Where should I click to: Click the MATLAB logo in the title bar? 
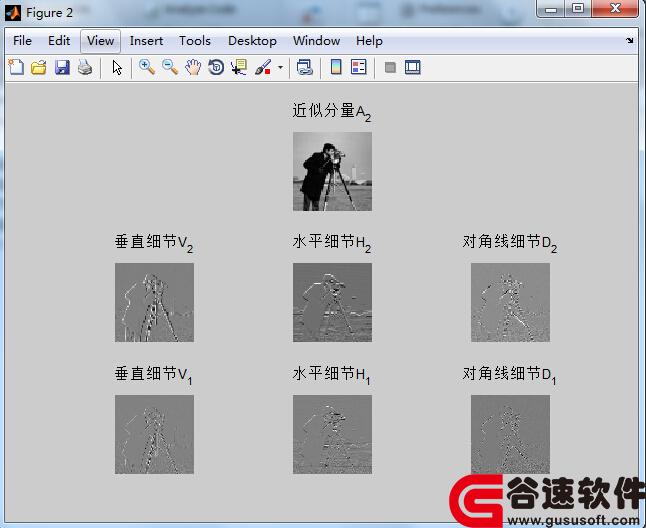click(x=13, y=13)
